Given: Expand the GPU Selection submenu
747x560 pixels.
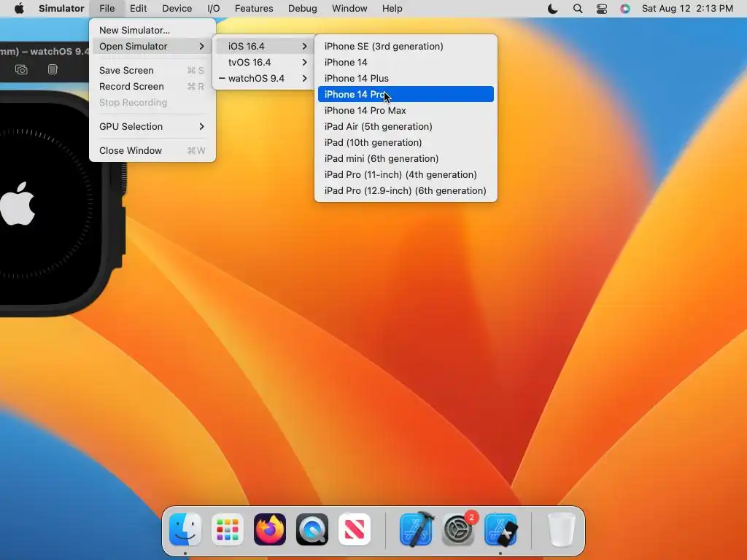Looking at the screenshot, I should click(152, 126).
